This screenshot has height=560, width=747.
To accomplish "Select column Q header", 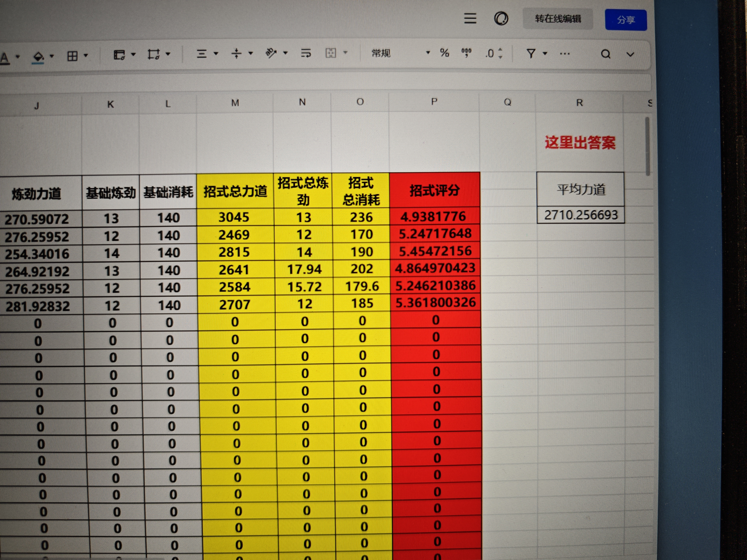I will (x=507, y=102).
